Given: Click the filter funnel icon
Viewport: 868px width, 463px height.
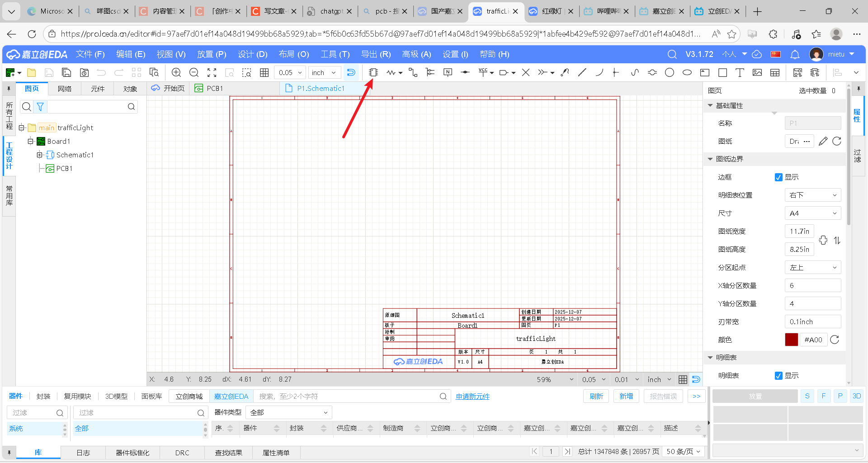Looking at the screenshot, I should 40,107.
